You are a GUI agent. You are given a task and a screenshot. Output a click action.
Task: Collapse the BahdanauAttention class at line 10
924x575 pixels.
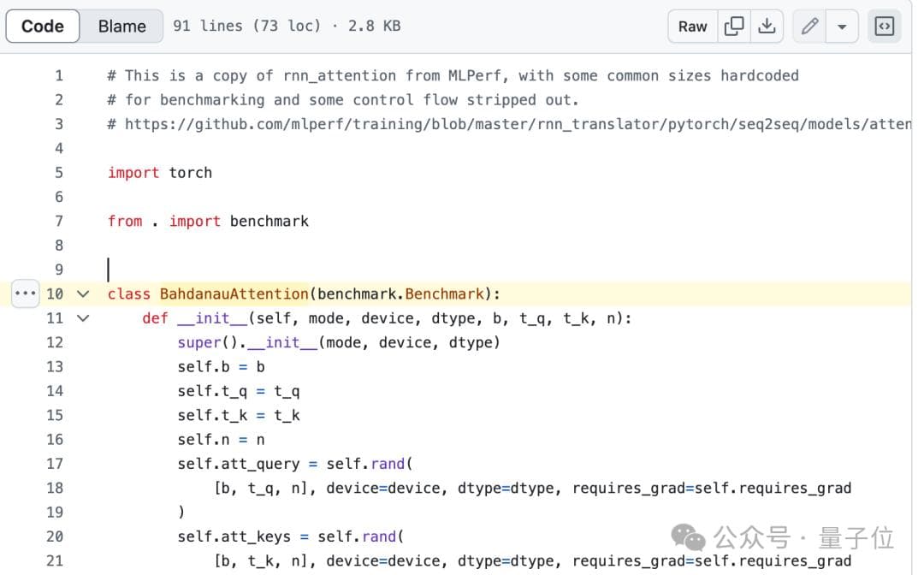click(83, 293)
